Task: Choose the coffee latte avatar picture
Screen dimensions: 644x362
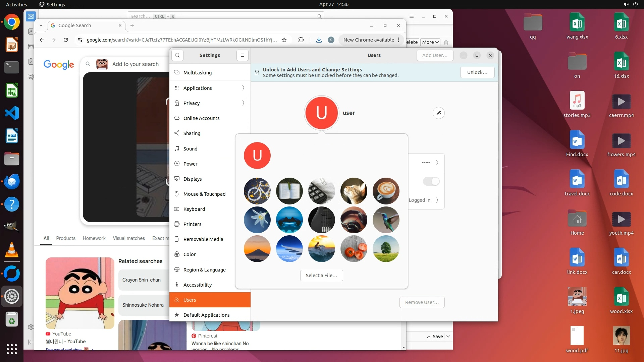Action: tap(386, 191)
